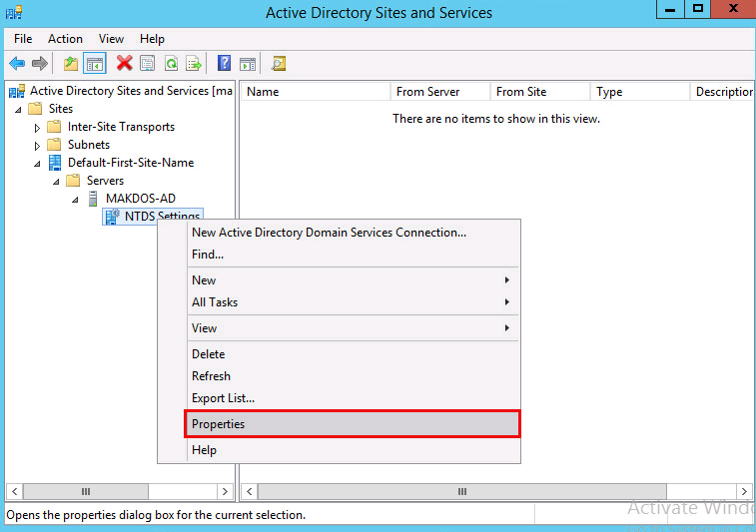
Task: Collapse the Servers node
Action: [56, 182]
